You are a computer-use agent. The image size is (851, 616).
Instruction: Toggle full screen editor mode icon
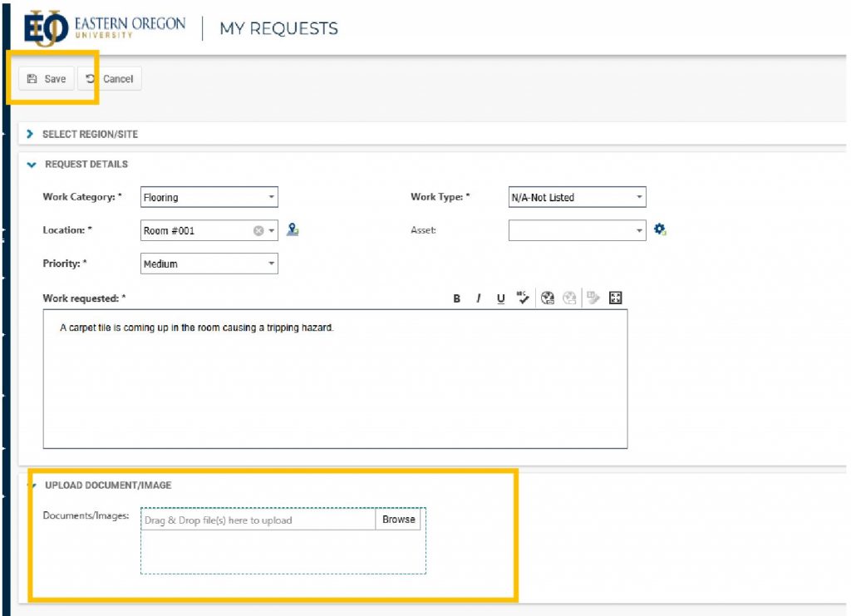click(616, 298)
